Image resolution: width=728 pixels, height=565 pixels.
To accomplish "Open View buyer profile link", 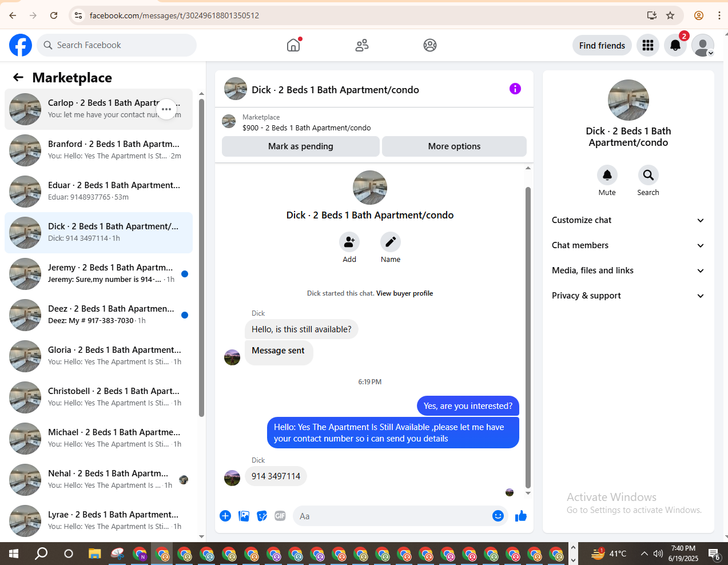I will click(404, 293).
